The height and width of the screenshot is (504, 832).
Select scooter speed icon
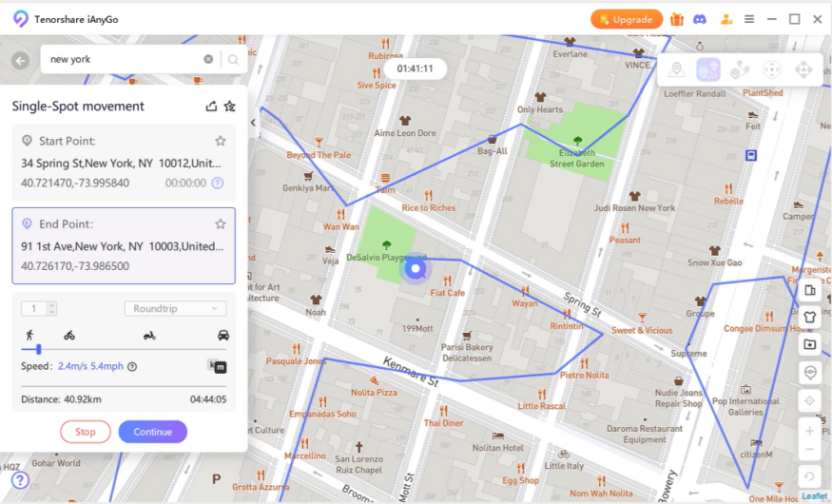[x=149, y=336]
